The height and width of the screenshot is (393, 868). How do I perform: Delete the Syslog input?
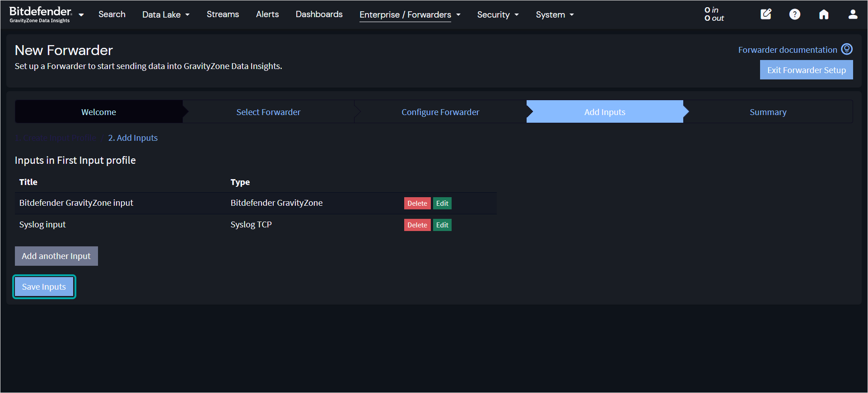coord(417,225)
